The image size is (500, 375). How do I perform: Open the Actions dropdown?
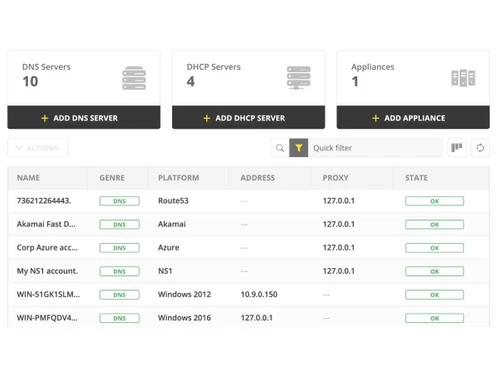(38, 148)
